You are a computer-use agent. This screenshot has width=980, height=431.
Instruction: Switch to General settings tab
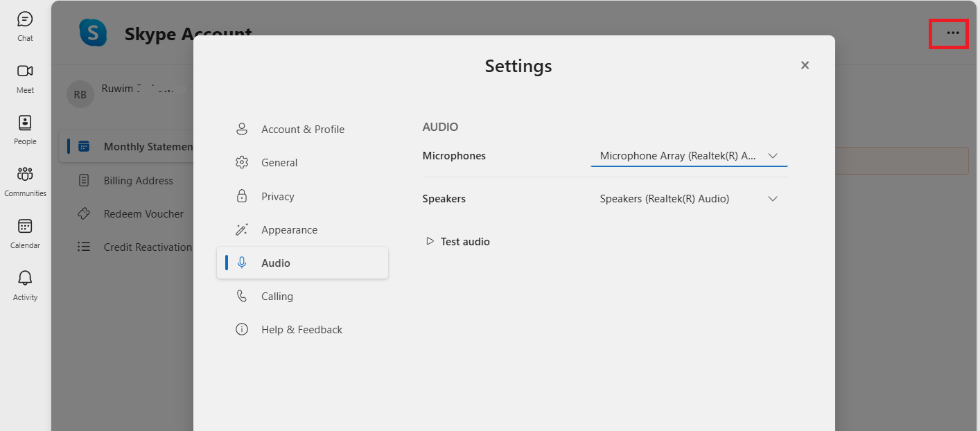(302, 163)
